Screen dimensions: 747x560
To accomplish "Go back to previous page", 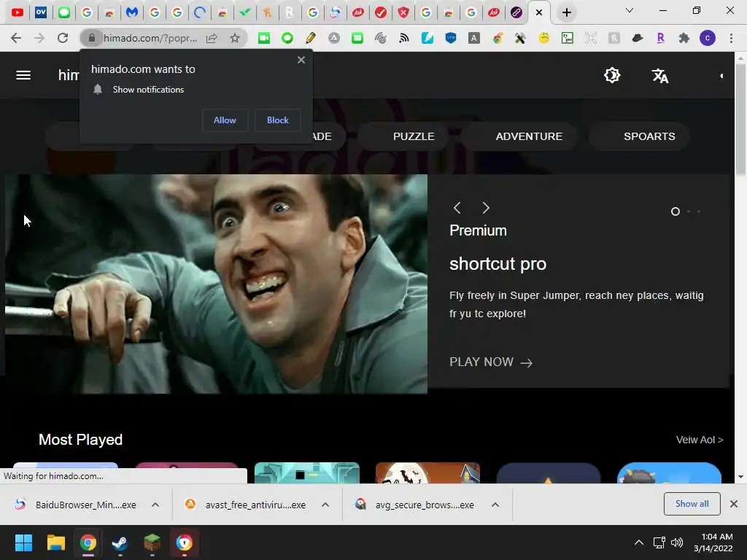I will (16, 38).
